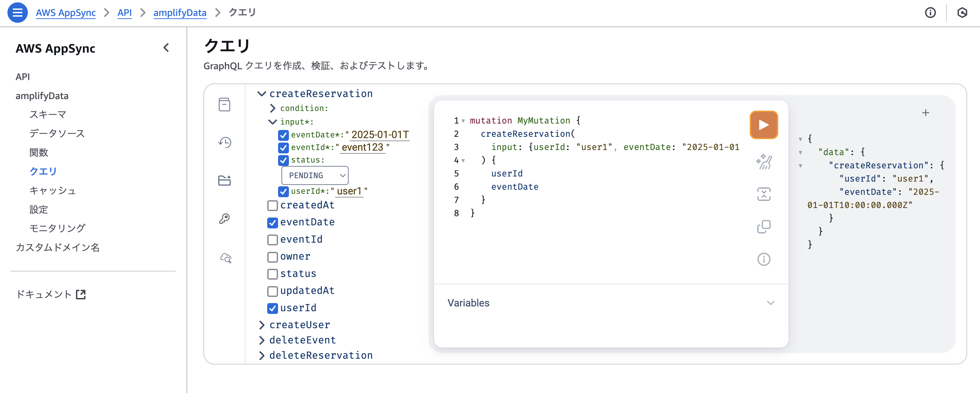The width and height of the screenshot is (980, 393).
Task: Enable the owner field checkbox
Action: (272, 257)
